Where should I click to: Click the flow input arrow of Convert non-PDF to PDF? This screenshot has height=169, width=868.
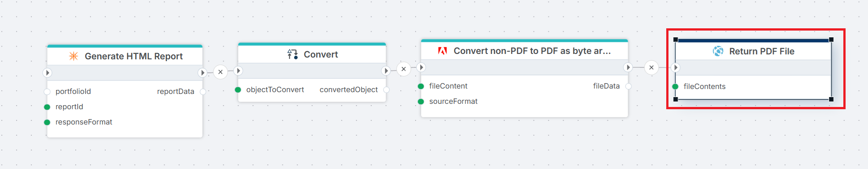[421, 67]
